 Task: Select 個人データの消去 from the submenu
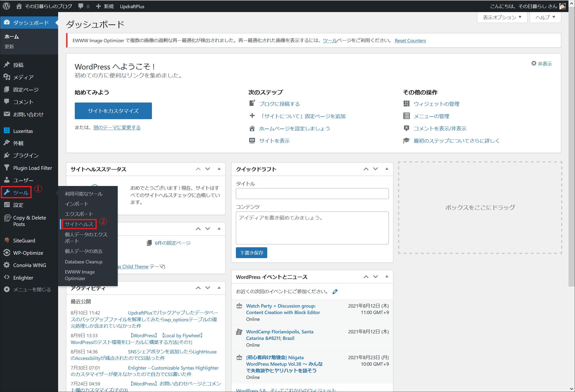84,251
